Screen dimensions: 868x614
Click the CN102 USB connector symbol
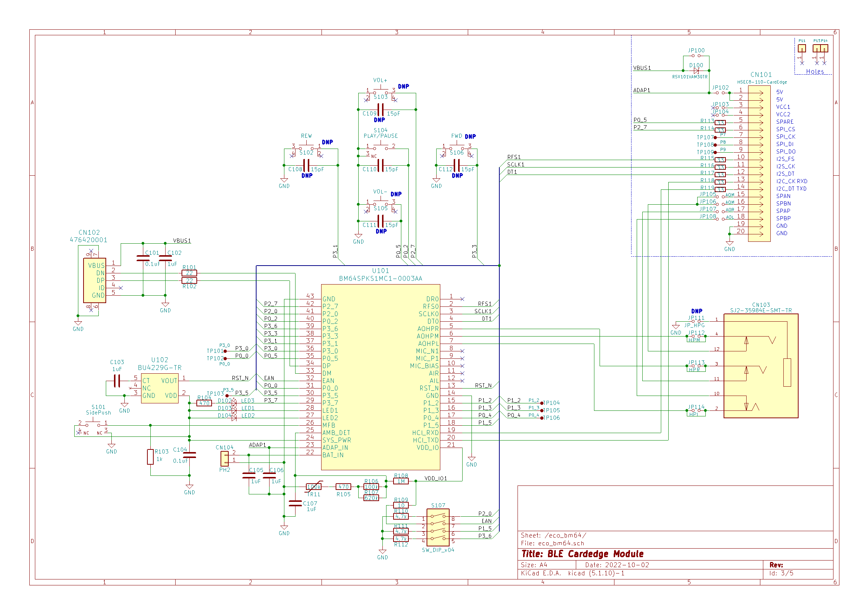tap(95, 280)
